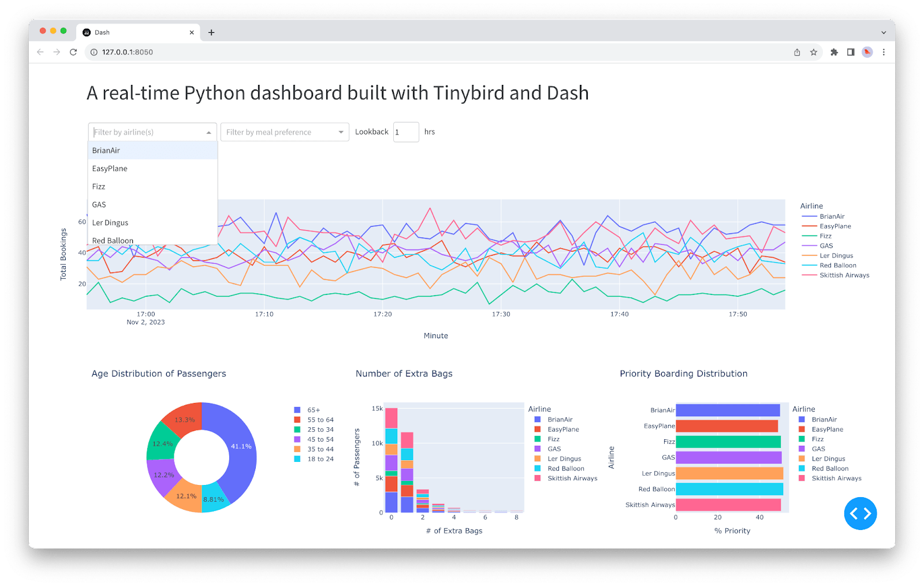Click inside the Lookback hours input field
The width and height of the screenshot is (924, 586).
(x=406, y=132)
